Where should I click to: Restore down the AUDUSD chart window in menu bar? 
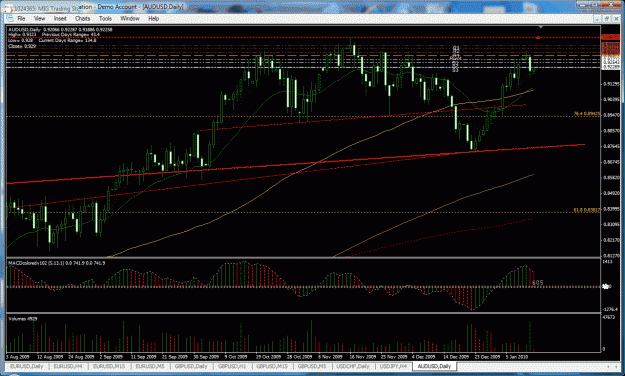click(x=606, y=18)
